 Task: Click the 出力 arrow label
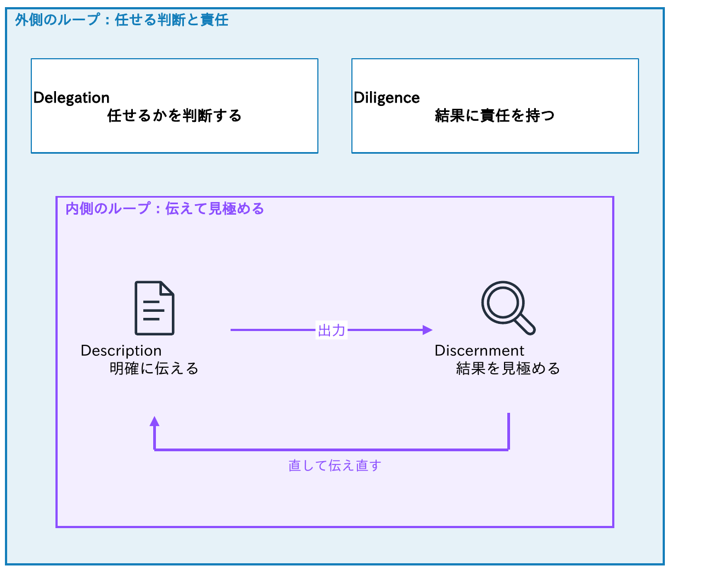point(332,330)
